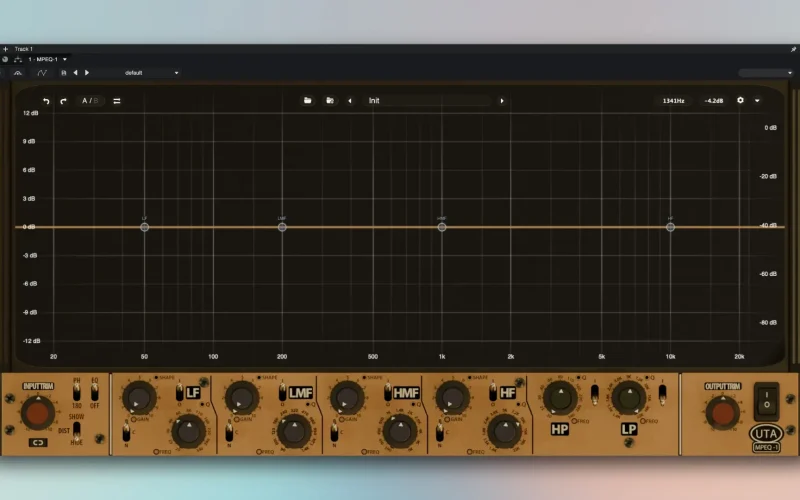800x500 pixels.
Task: Select the LF band node on graph
Action: [144, 227]
